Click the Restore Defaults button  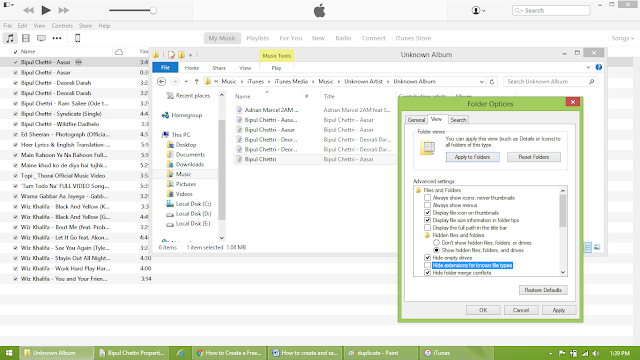(543, 290)
